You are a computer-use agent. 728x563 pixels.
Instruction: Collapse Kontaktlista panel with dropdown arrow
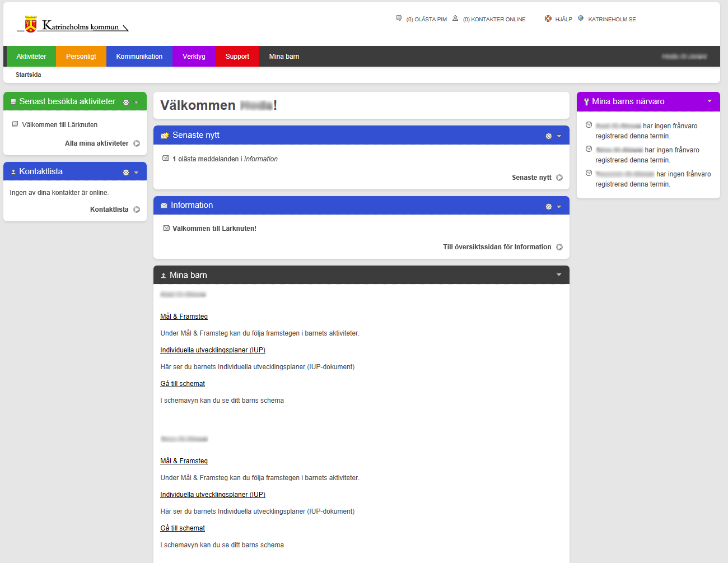pos(136,173)
